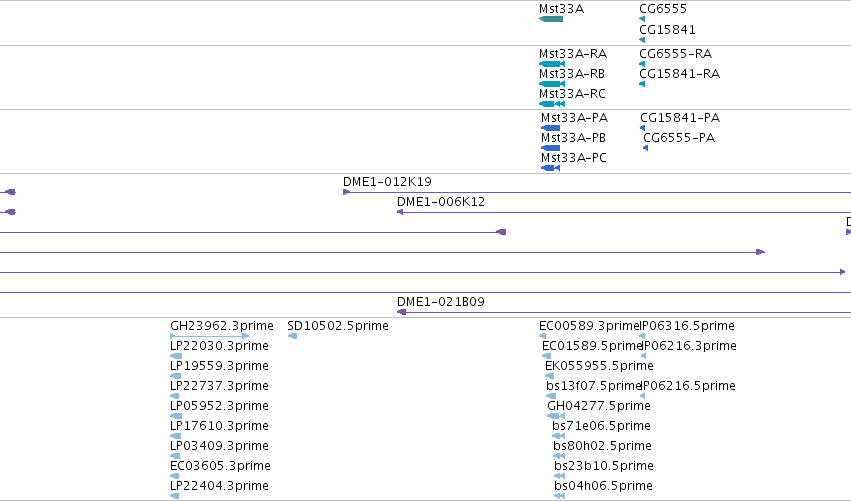The height and width of the screenshot is (501, 851).
Task: Select the LP22404.3prime EST label
Action: point(219,486)
